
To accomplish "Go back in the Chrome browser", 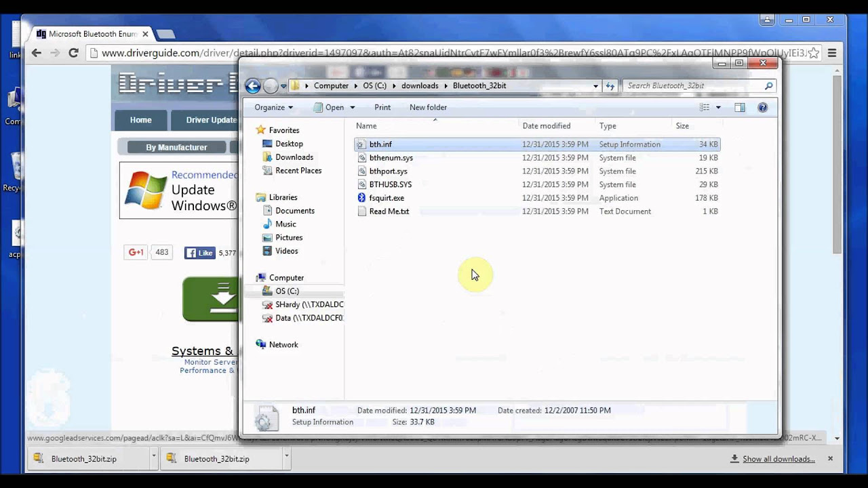I will coord(37,53).
